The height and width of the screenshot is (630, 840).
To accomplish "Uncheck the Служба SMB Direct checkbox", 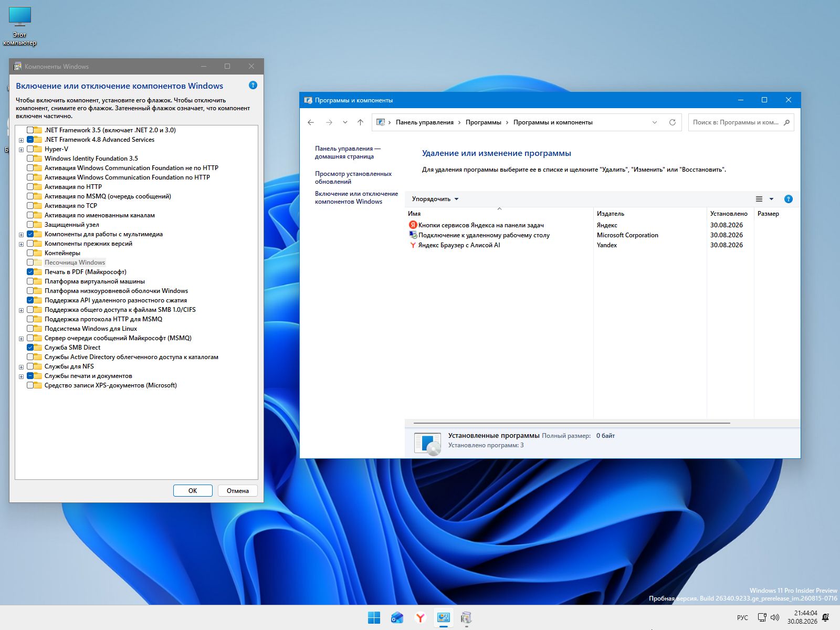I will tap(30, 348).
